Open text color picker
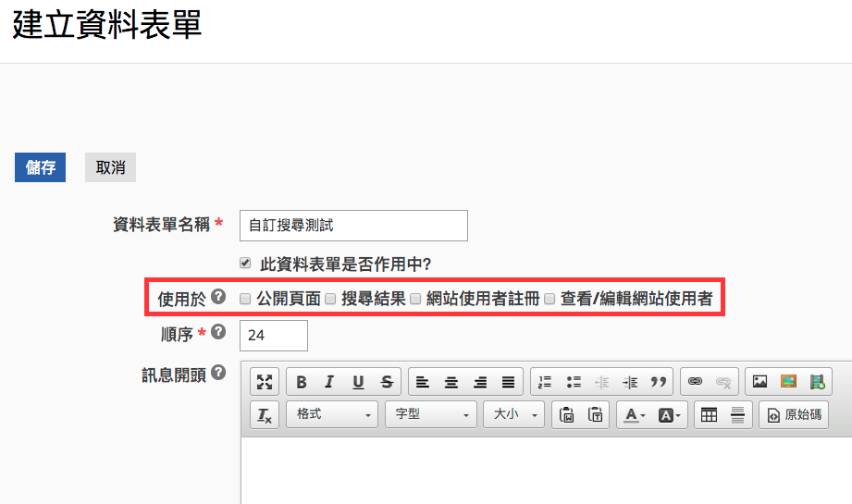Viewport: 852px width, 504px height. tap(634, 415)
